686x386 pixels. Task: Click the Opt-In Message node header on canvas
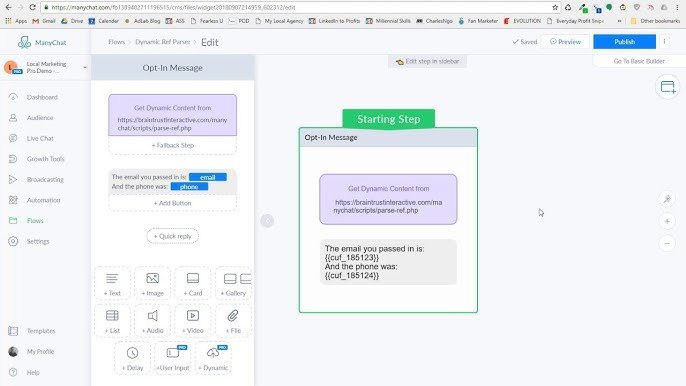click(x=388, y=138)
